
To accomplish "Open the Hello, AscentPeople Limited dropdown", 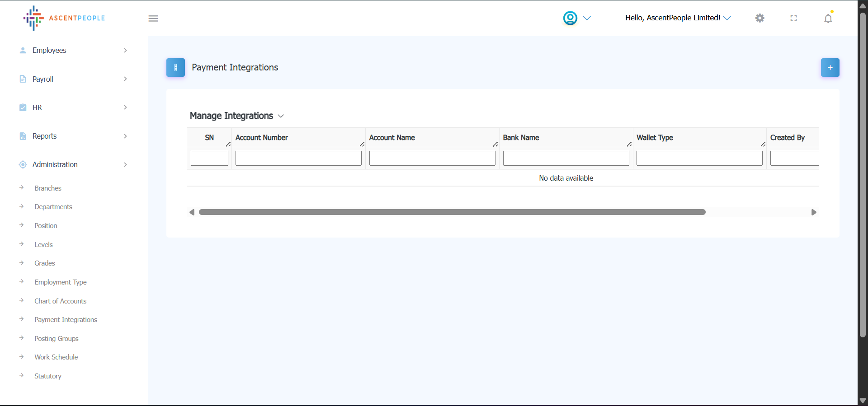I will point(678,18).
